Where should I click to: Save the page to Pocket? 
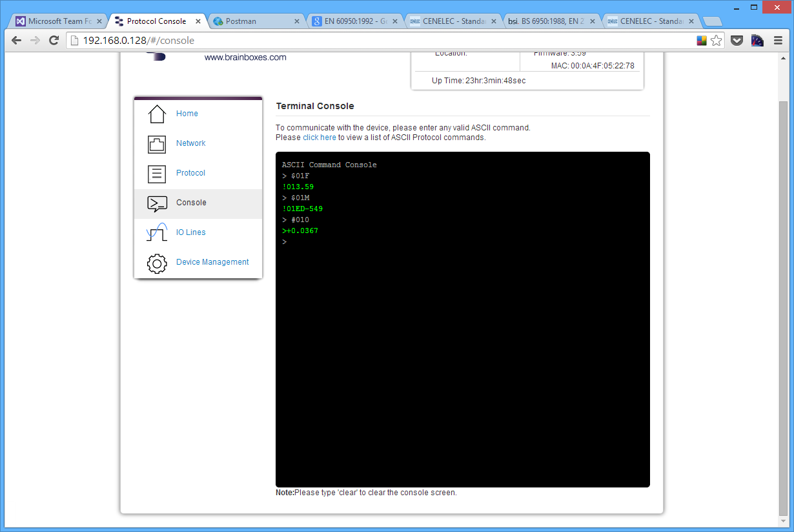(x=737, y=40)
